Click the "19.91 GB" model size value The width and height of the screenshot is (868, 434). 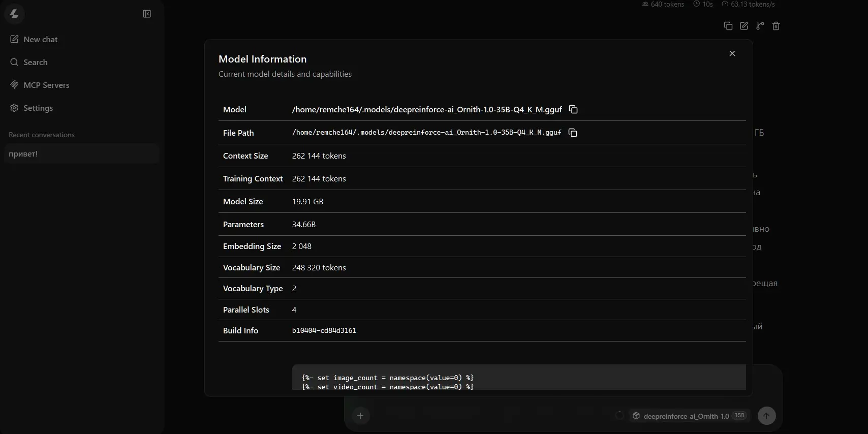[307, 201]
